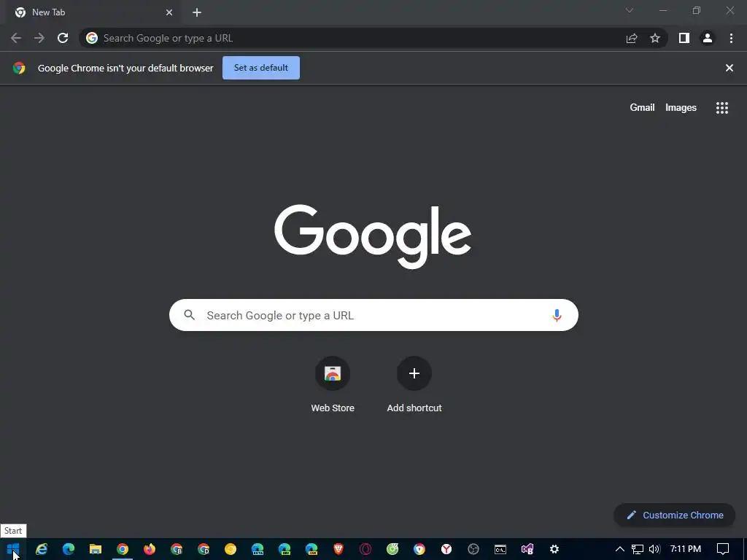Click the Add shortcut tile
The width and height of the screenshot is (747, 560).
[x=414, y=385]
